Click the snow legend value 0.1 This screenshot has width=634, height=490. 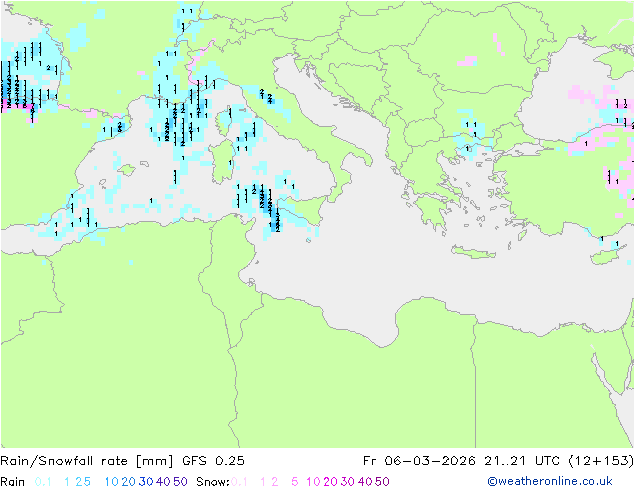[239, 482]
